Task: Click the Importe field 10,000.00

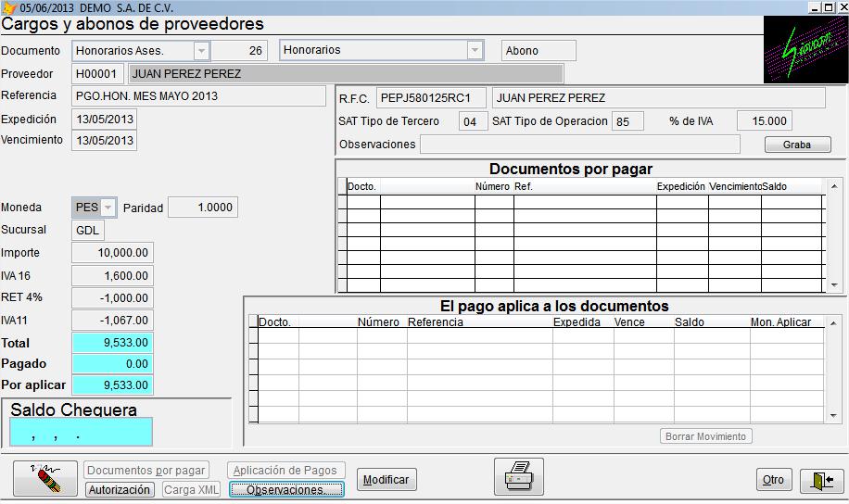Action: point(113,253)
